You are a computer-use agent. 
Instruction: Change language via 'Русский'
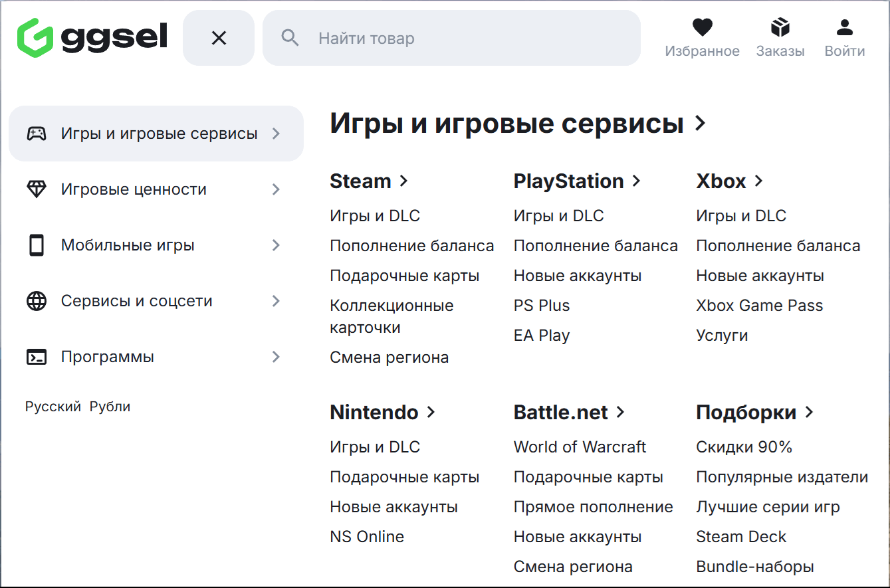click(x=53, y=407)
